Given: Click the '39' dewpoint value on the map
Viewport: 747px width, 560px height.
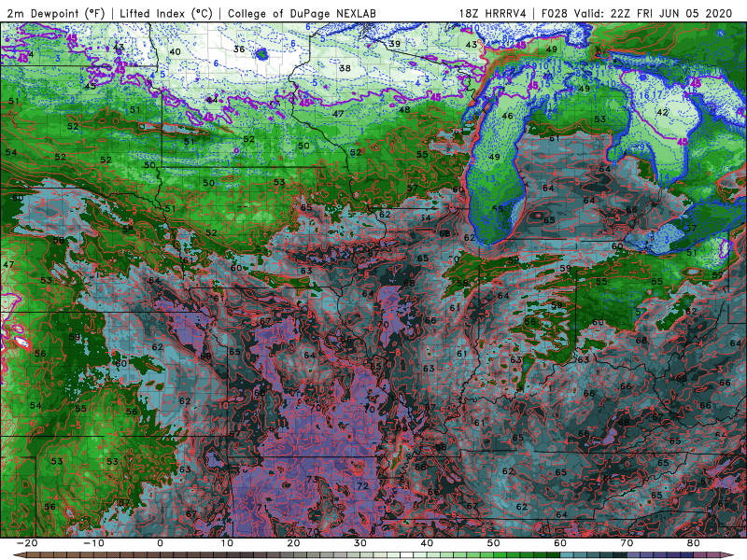Looking at the screenshot, I should coord(394,44).
